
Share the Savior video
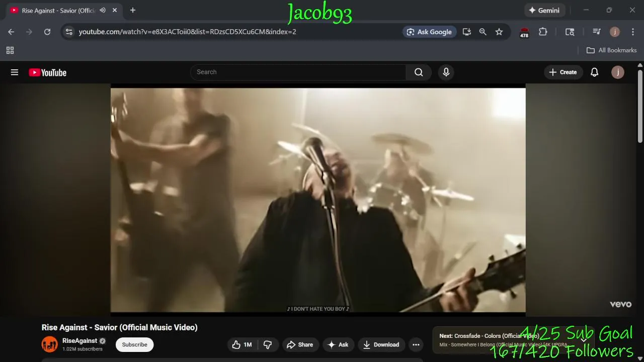pos(300,344)
